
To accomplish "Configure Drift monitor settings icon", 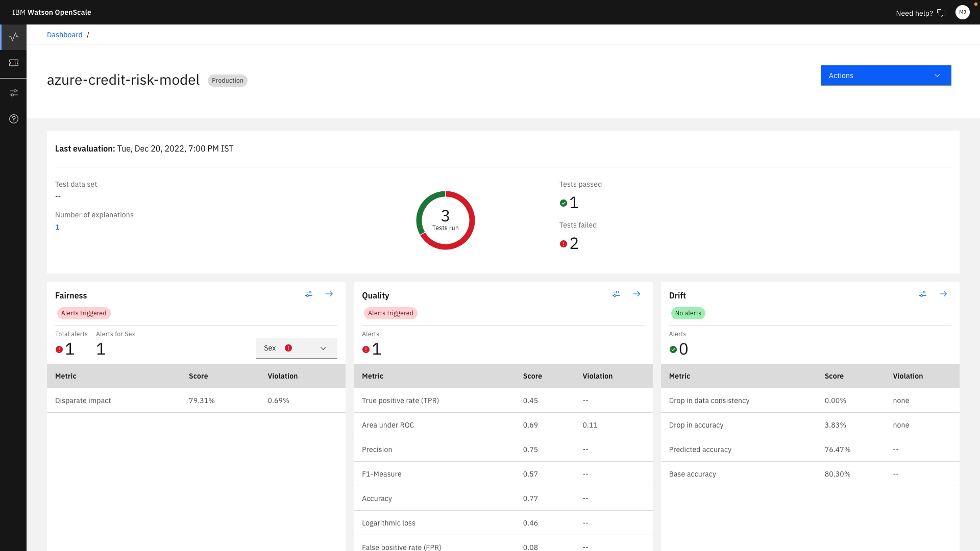I will click(923, 294).
